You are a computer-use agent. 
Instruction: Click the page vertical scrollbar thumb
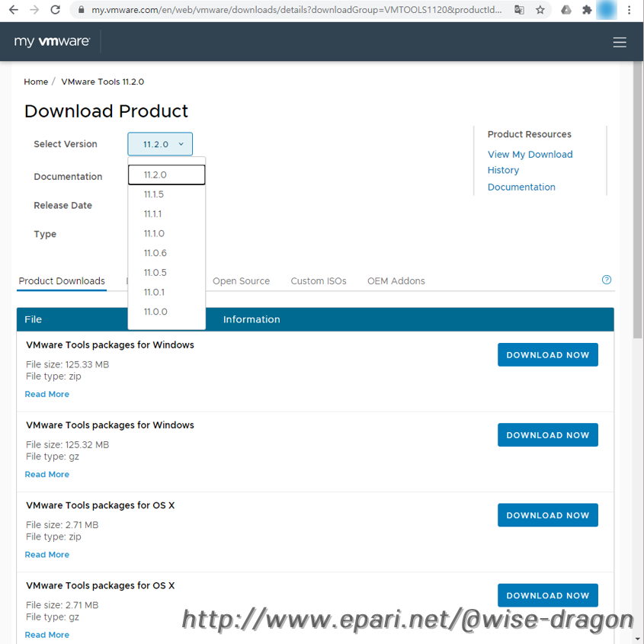tap(637, 200)
